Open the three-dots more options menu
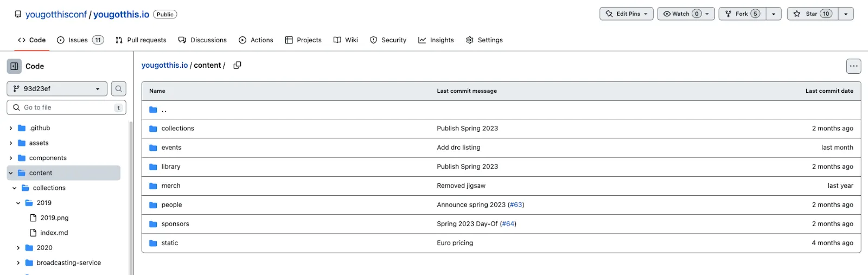 tap(853, 66)
